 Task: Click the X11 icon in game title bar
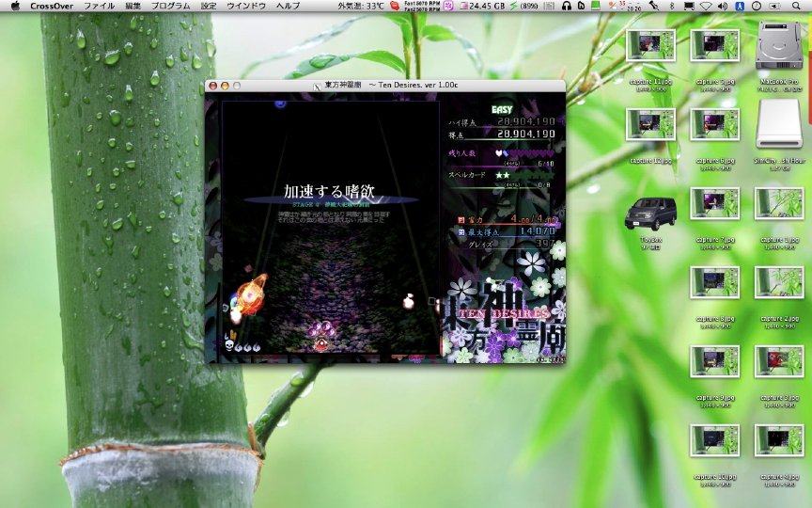tap(318, 86)
